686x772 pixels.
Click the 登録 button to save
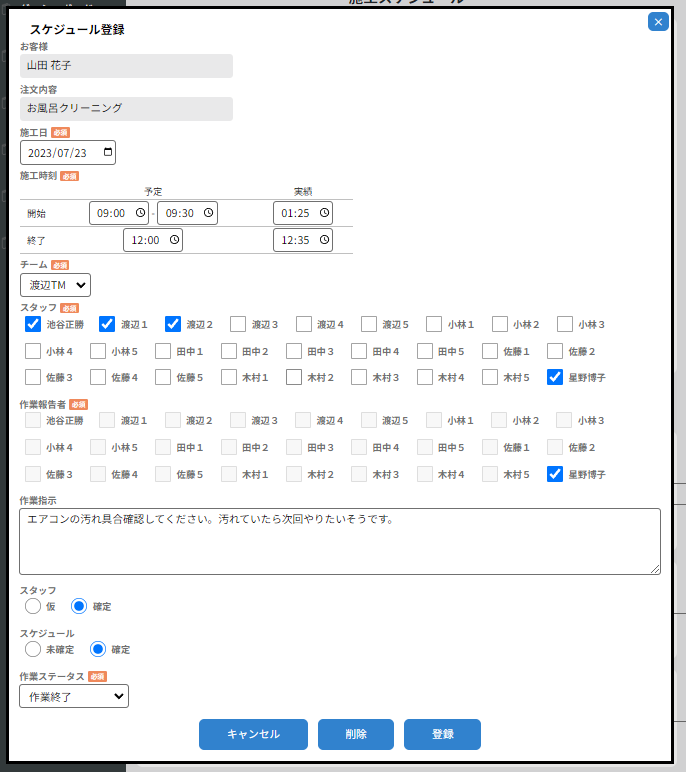(442, 734)
